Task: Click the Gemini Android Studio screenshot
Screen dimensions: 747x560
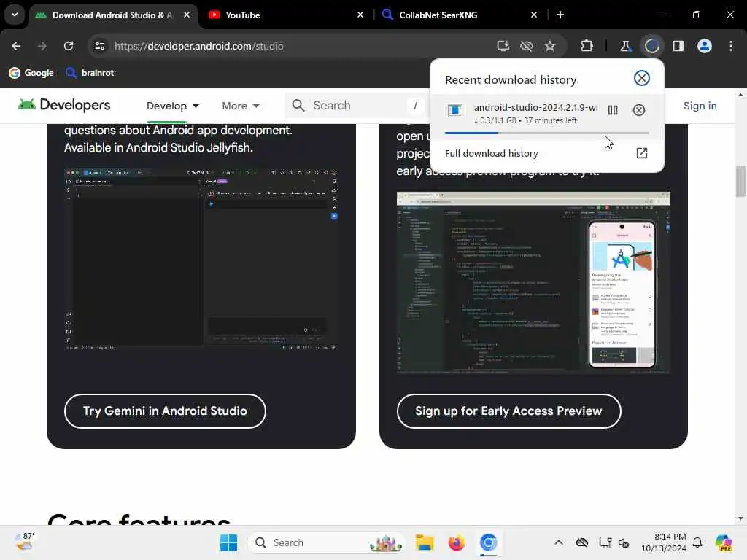Action: [201, 260]
